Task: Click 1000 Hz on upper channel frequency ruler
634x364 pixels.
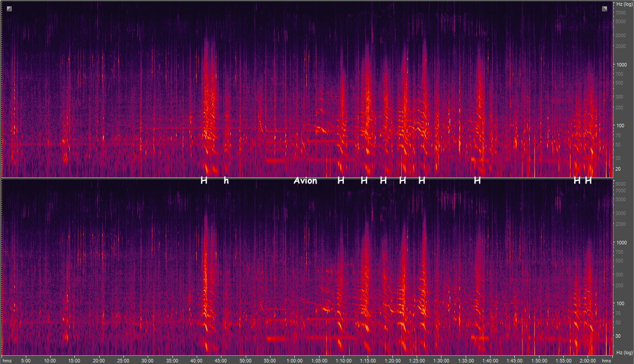Action: pyautogui.click(x=620, y=65)
